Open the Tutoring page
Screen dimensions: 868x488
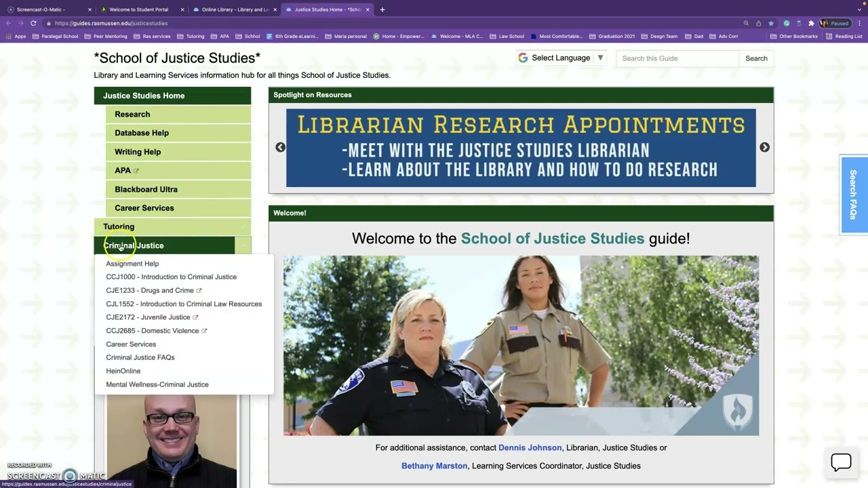119,227
